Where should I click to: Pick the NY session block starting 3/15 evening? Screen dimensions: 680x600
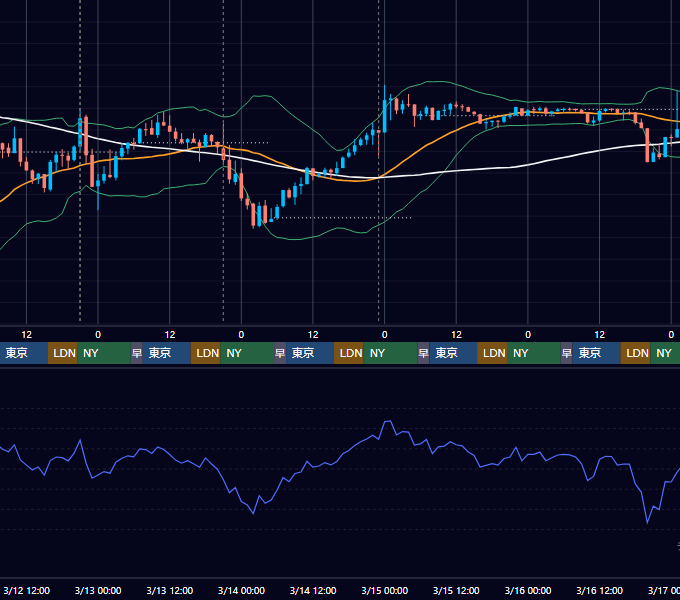pos(534,353)
